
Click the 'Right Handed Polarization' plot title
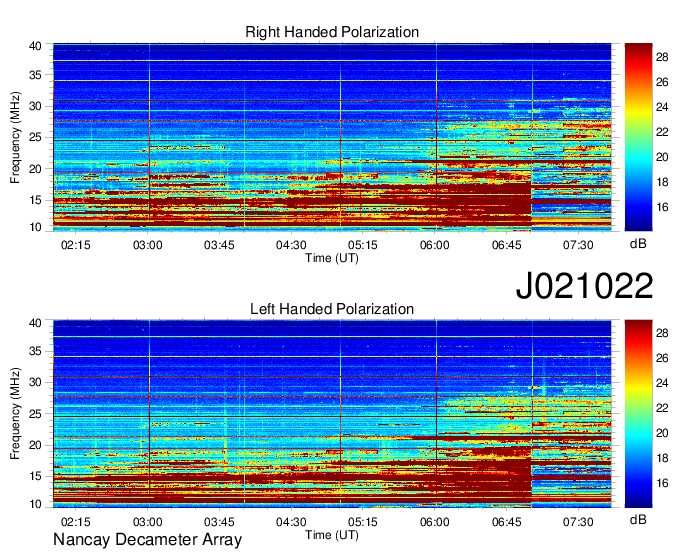[x=332, y=32]
